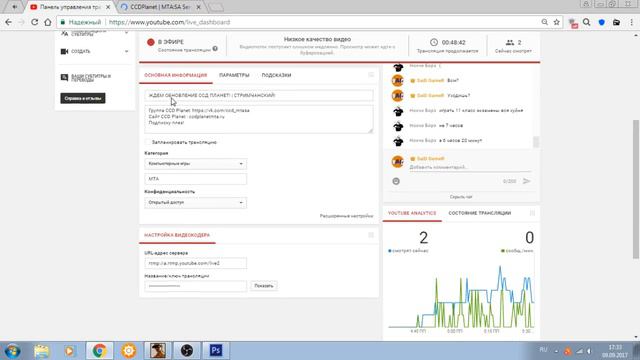Reload the YouTube live dashboard page
The width and height of the screenshot is (640, 360).
pos(35,22)
